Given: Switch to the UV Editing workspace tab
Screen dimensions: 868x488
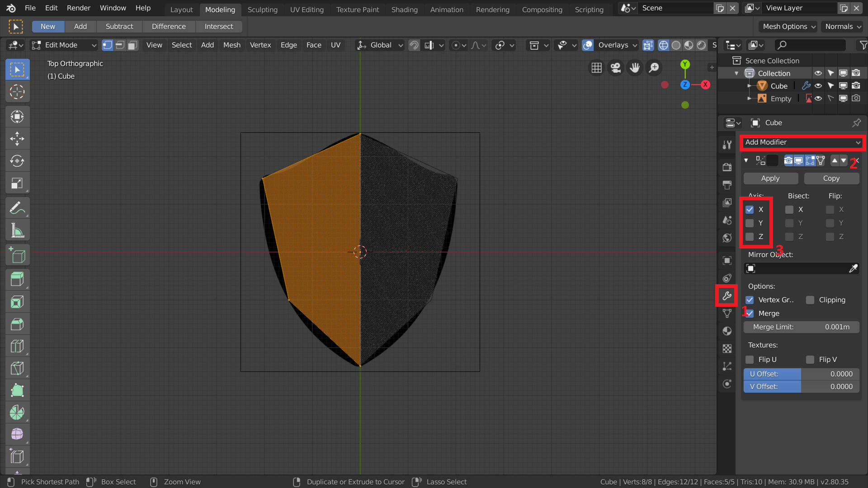Looking at the screenshot, I should (307, 9).
